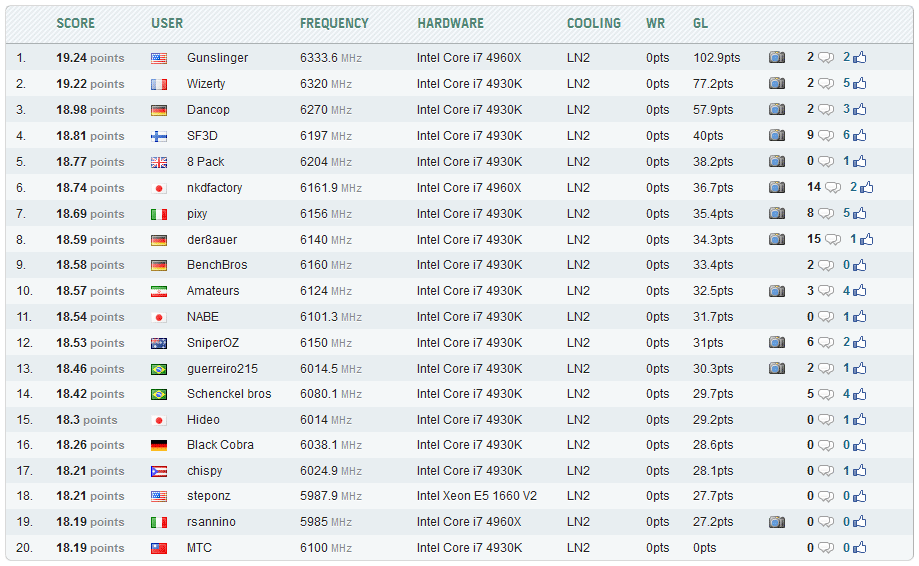Open the comment bubble for pixy

pyautogui.click(x=826, y=213)
